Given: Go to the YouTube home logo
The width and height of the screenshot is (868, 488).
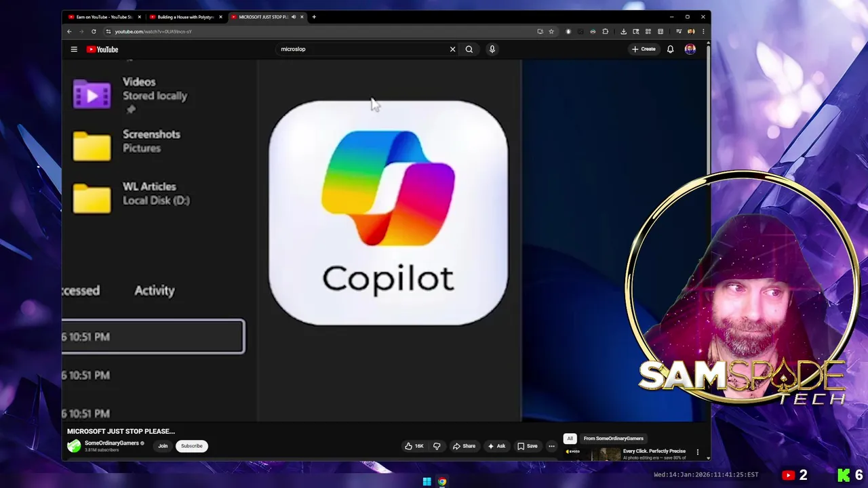Looking at the screenshot, I should click(102, 49).
